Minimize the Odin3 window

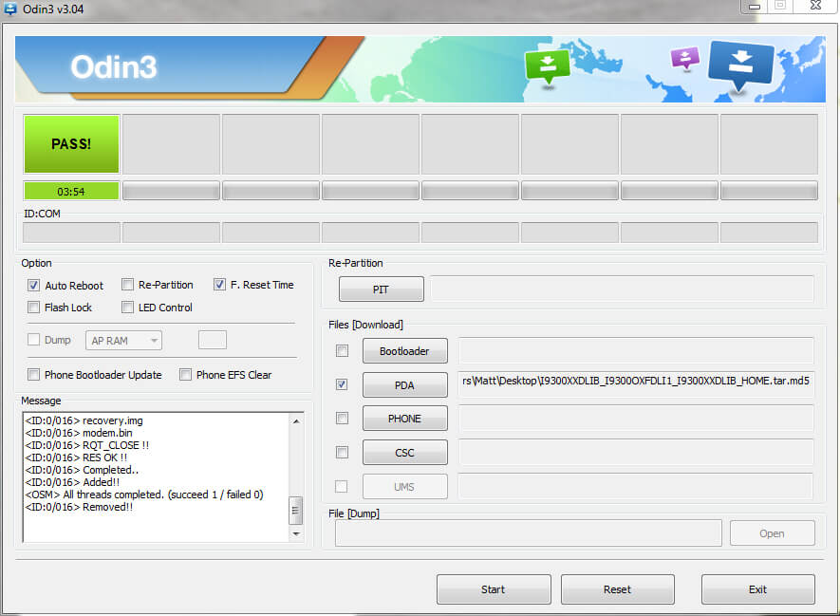coord(755,7)
